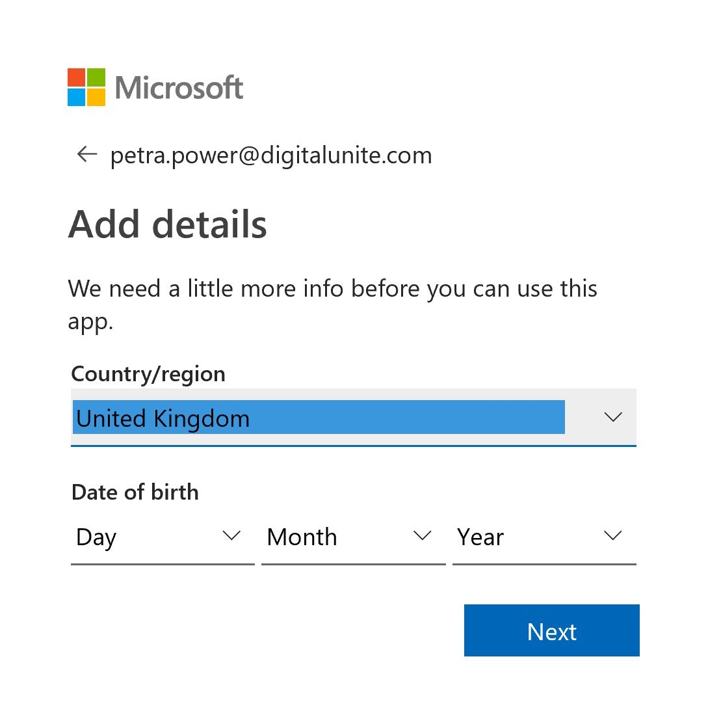Click the chevron beside Day
The width and height of the screenshot is (708, 728).
231,536
